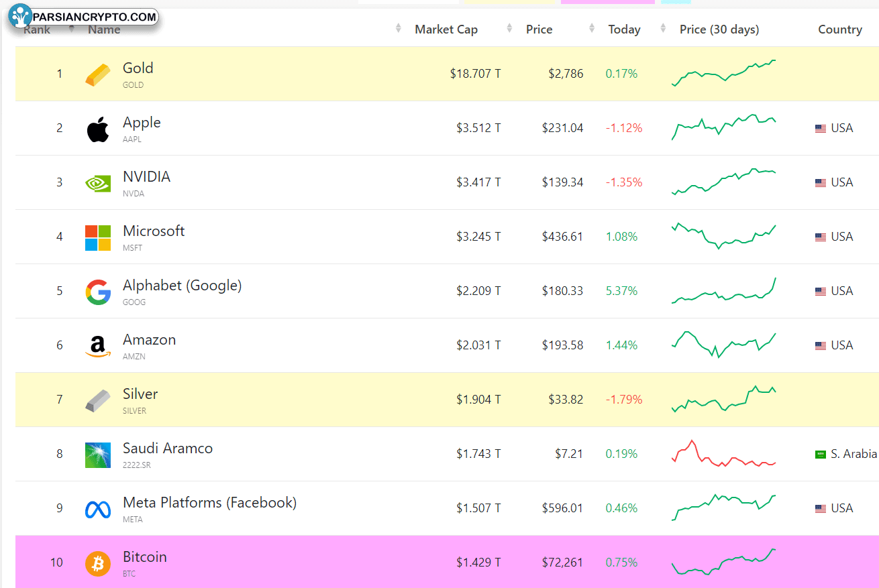This screenshot has height=588, width=879.
Task: Click the USA flag in Meta row
Action: click(x=821, y=509)
